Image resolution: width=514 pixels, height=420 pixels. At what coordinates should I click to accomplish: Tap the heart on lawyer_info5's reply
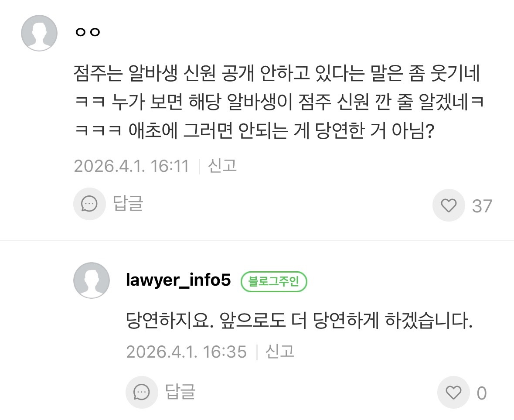[x=454, y=393]
